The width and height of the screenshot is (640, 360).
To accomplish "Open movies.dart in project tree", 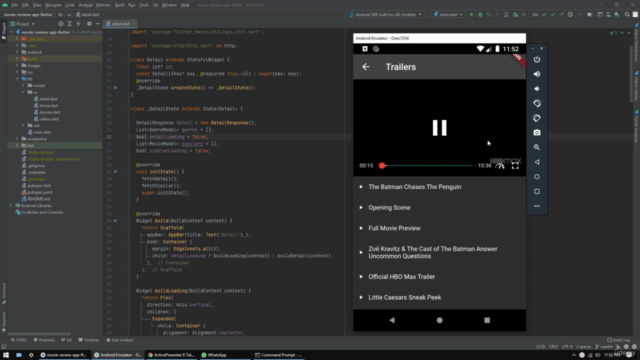I will tap(50, 112).
